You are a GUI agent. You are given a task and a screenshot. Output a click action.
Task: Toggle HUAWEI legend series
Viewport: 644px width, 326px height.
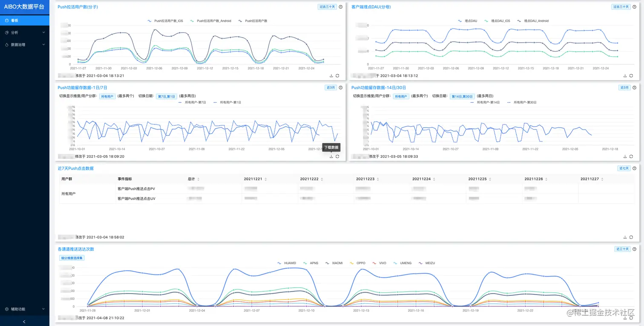pos(287,263)
